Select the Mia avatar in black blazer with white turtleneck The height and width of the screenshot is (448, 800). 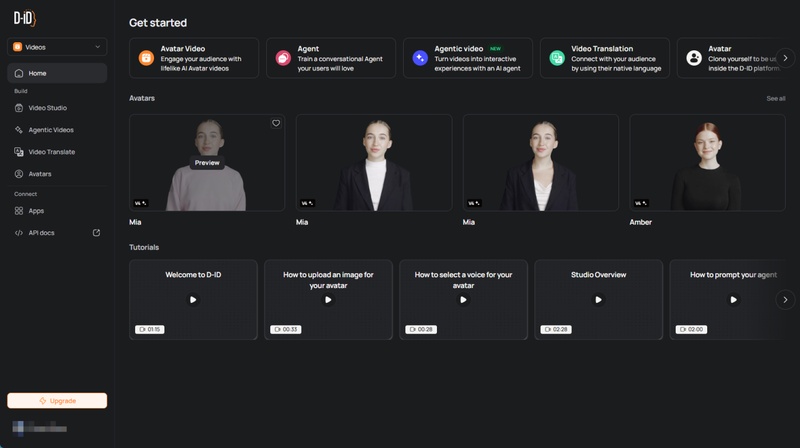coord(374,163)
